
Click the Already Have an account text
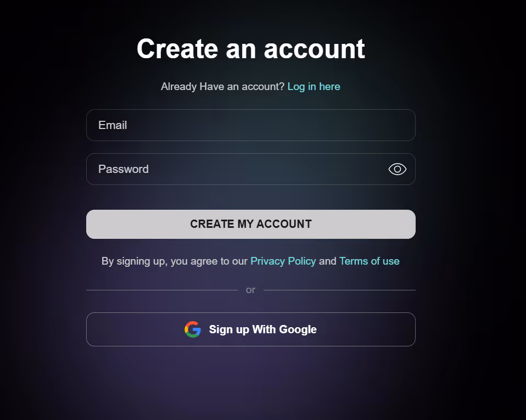point(222,87)
